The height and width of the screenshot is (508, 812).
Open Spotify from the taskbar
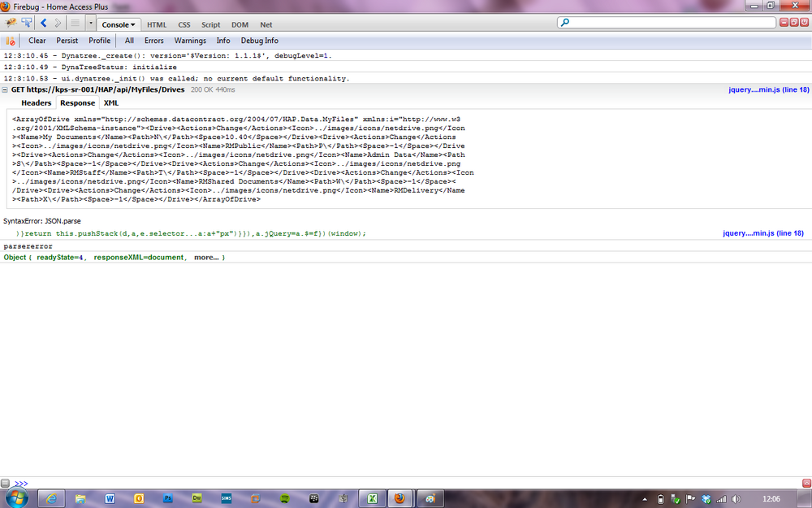[284, 499]
